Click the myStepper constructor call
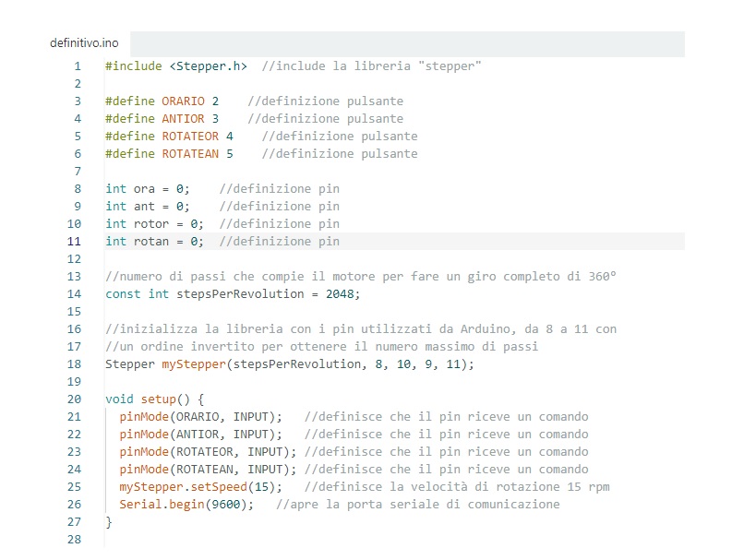The image size is (756, 560). 289,364
